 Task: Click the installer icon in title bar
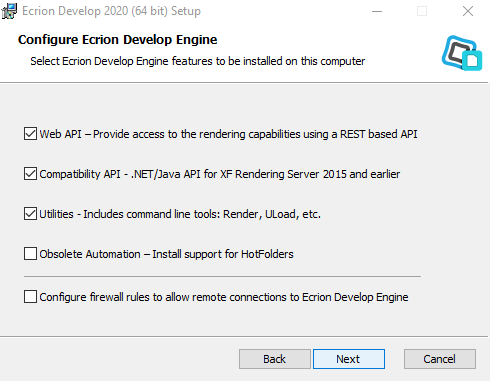[9, 11]
